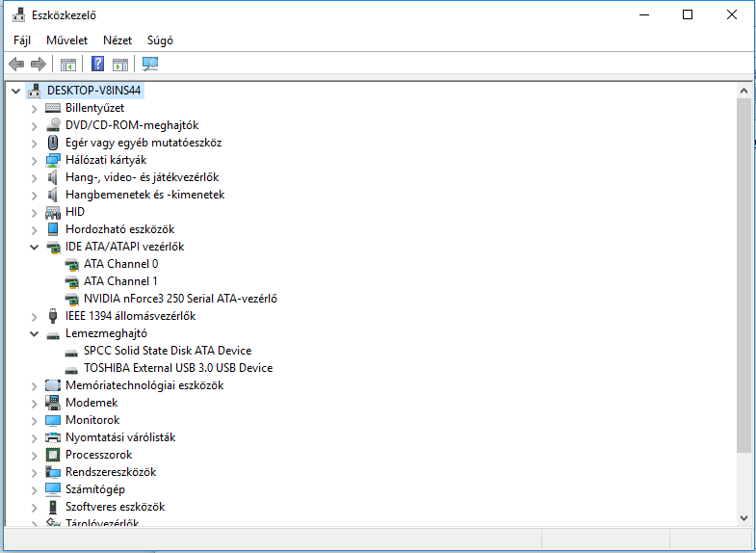Click the Billentyűzet keyboard icon
Screen dimensions: 756x553
(x=53, y=108)
